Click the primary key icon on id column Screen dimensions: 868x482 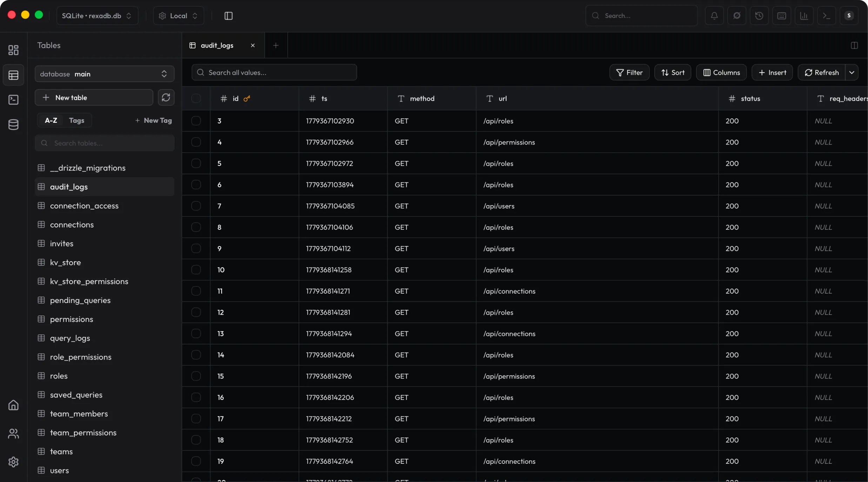247,99
